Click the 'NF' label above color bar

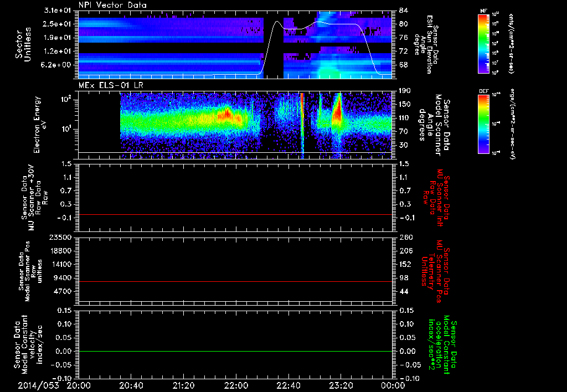[484, 11]
